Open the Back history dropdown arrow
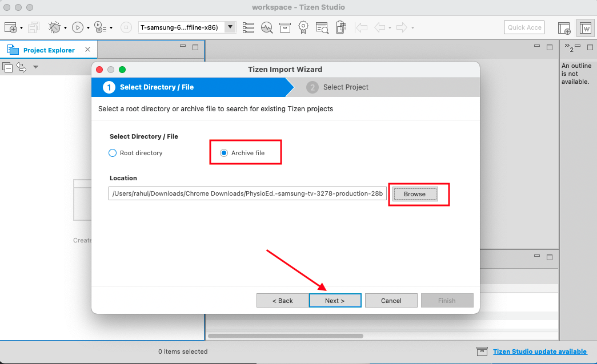The width and height of the screenshot is (597, 364). pyautogui.click(x=390, y=28)
